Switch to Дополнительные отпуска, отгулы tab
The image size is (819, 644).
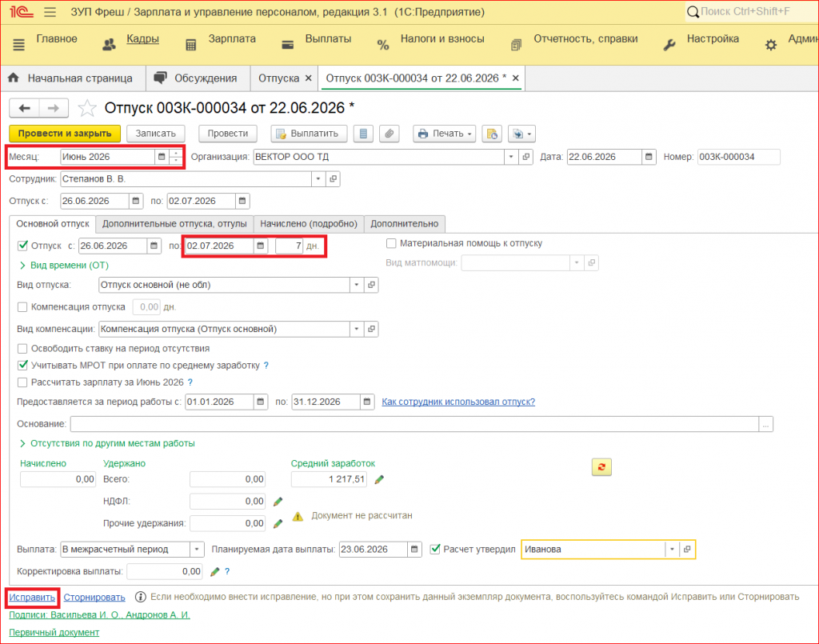[x=174, y=224]
